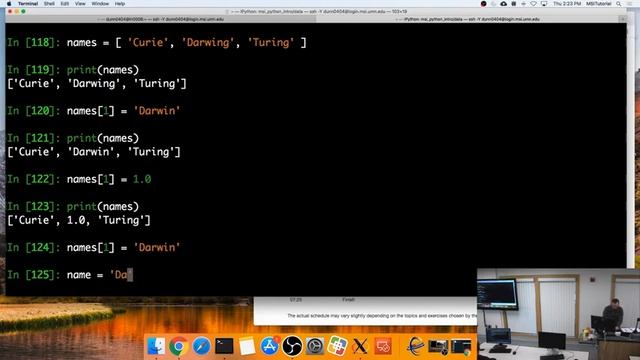
Task: Open the first minimized window thumbnail in Dock
Action: click(438, 346)
